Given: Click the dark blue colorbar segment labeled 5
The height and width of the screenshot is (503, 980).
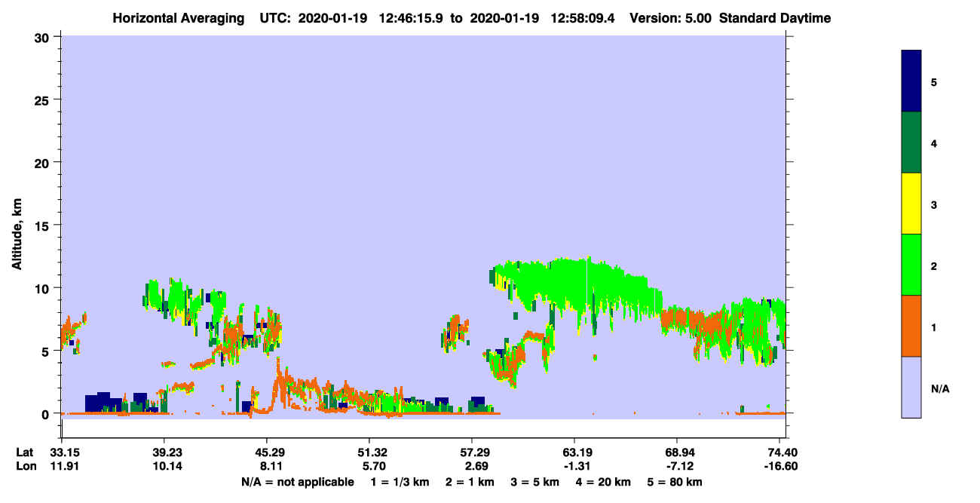Looking at the screenshot, I should (911, 81).
